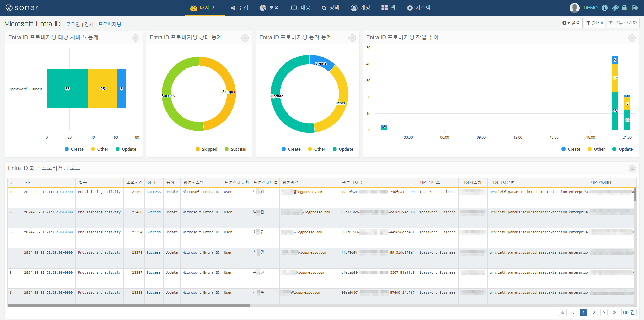Click the Success slice of status donut
The image size is (644, 320).
[x=167, y=96]
